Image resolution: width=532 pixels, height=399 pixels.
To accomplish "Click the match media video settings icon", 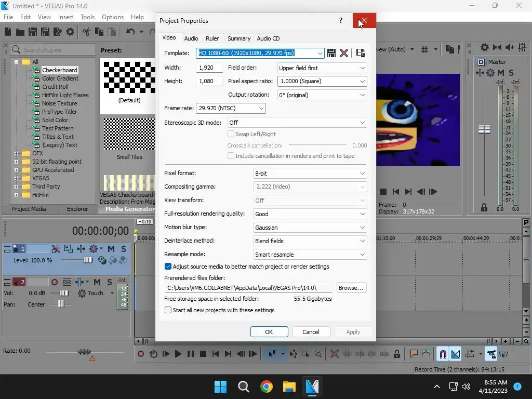I will 361,53.
